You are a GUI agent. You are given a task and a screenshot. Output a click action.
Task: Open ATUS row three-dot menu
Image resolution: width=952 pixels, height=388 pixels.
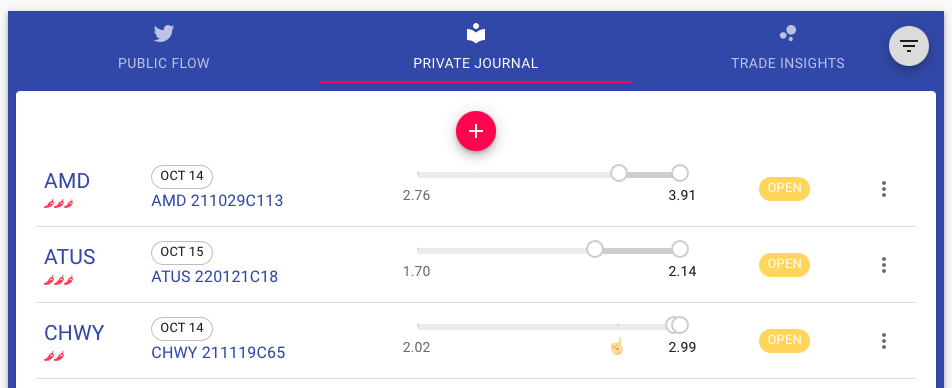tap(883, 265)
